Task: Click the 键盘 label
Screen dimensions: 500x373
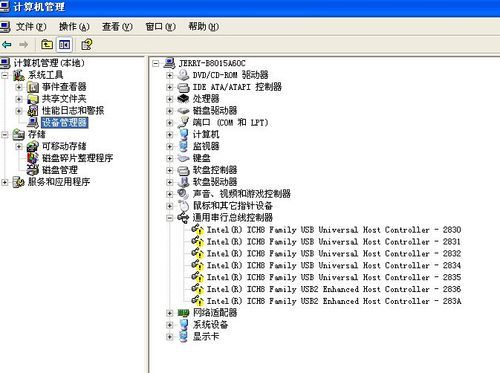Action: click(x=202, y=158)
